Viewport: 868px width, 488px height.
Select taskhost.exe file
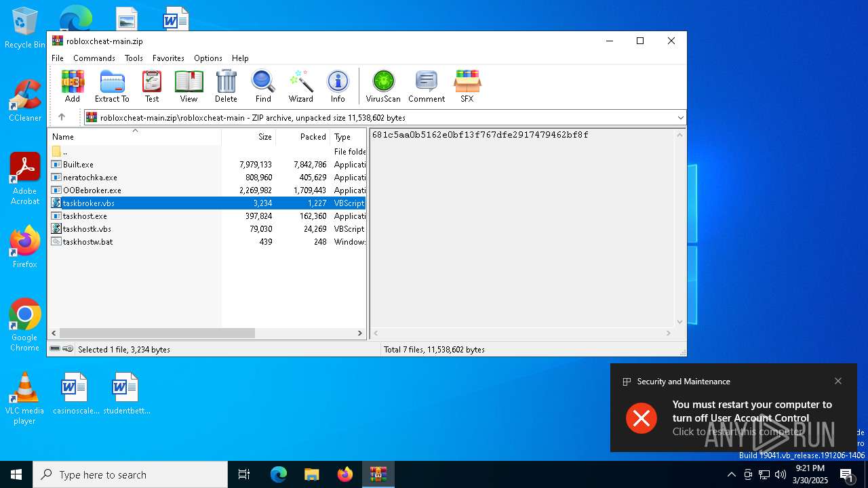207,216
